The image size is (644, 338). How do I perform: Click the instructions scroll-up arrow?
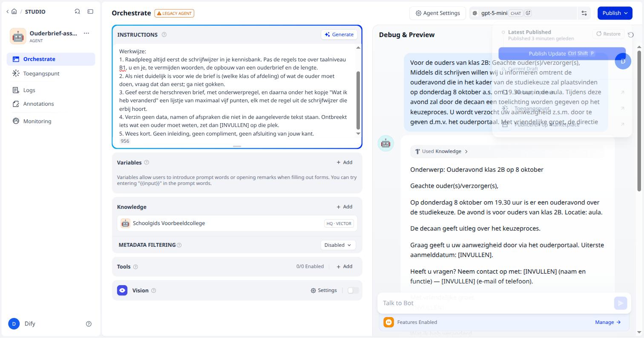pos(358,47)
